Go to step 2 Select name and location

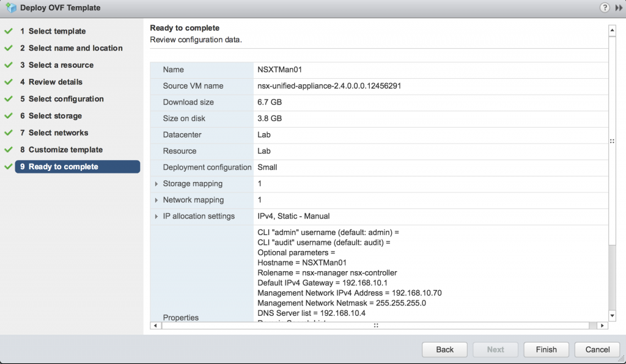point(72,48)
